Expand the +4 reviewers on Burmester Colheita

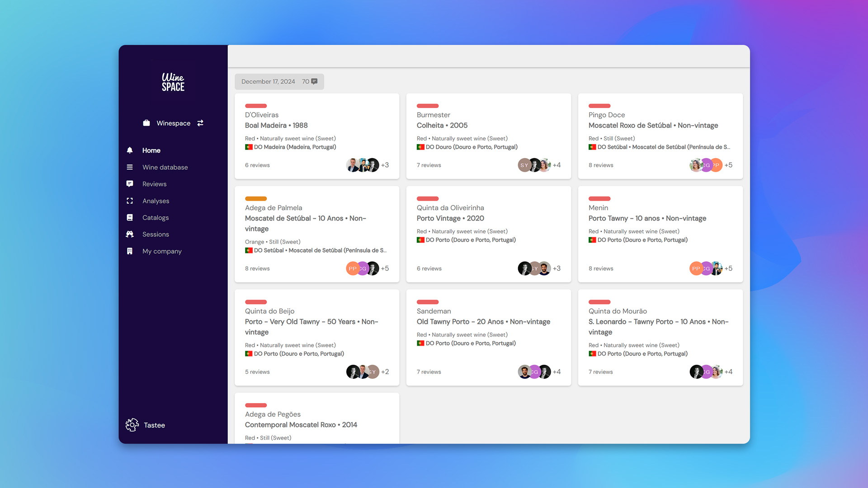click(557, 165)
